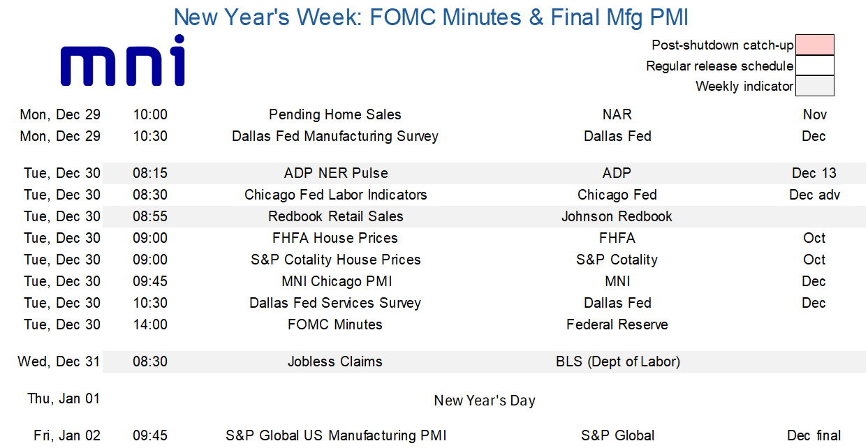
Task: Select the Redbook Retail Sales row
Action: click(336, 216)
